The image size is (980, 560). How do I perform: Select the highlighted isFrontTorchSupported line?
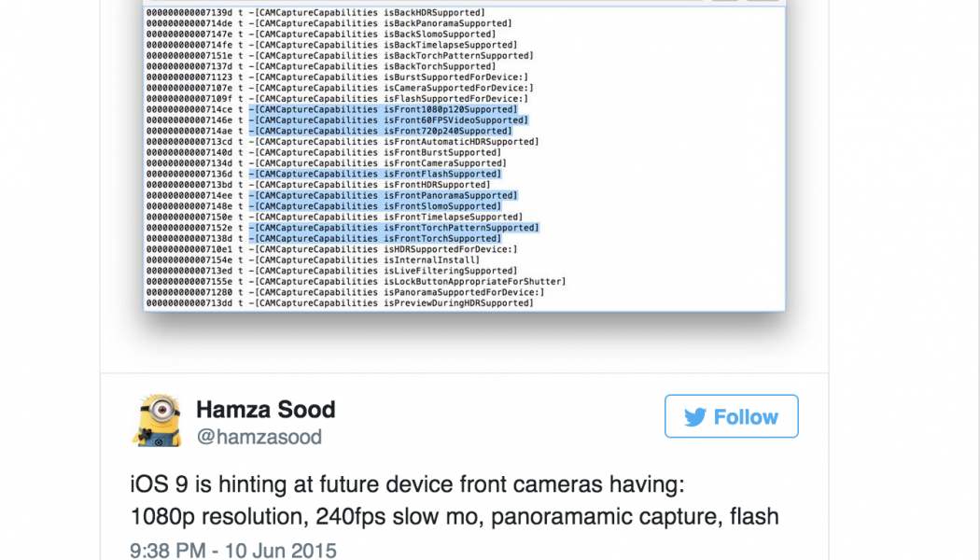[375, 239]
